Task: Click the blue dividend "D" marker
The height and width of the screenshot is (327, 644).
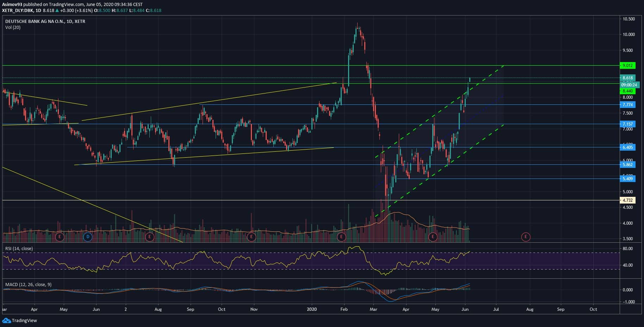Action: click(x=87, y=237)
